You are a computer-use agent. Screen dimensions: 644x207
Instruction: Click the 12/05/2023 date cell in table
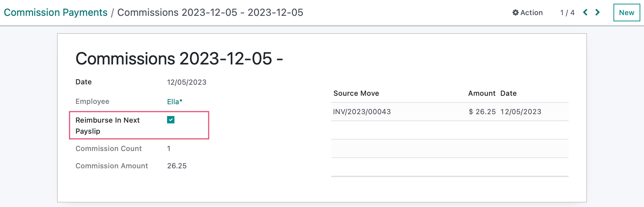click(x=521, y=112)
